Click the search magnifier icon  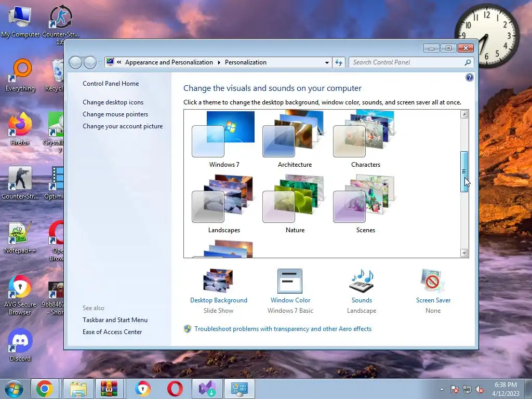point(468,62)
